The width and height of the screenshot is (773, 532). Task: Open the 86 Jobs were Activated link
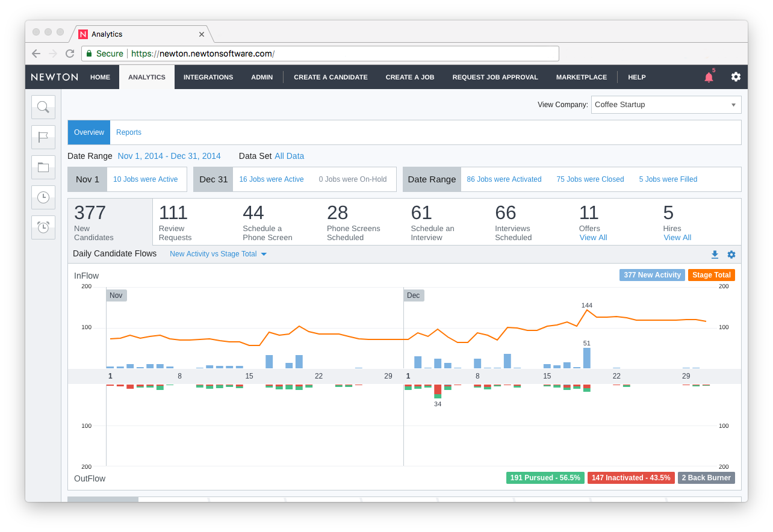click(504, 179)
